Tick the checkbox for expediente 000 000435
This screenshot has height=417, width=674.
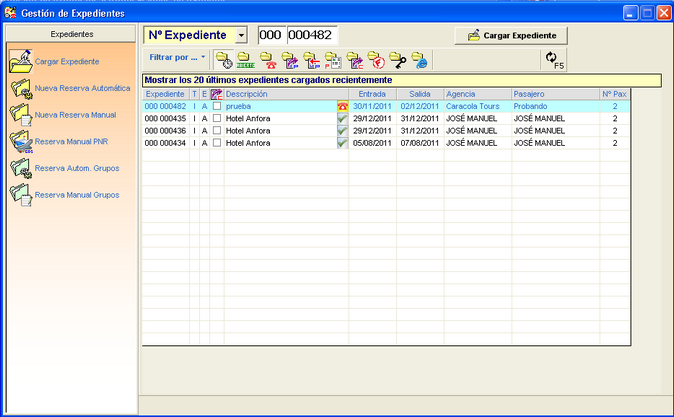tap(217, 118)
